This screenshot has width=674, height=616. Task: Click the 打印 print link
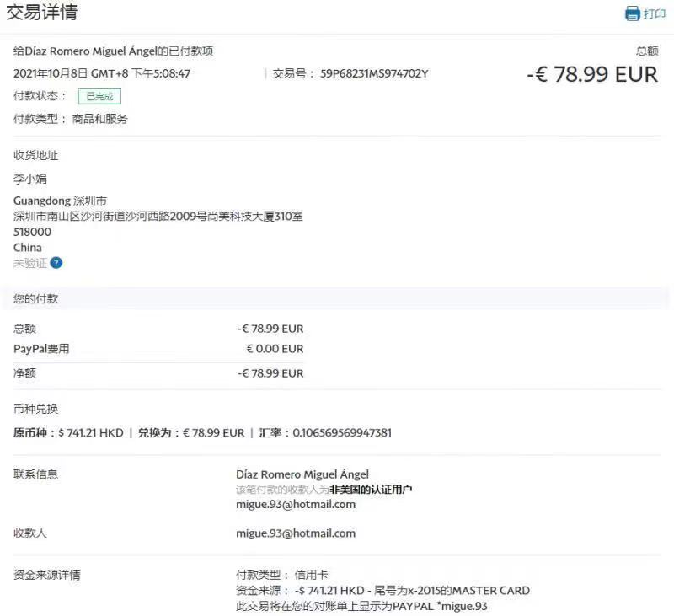click(655, 13)
